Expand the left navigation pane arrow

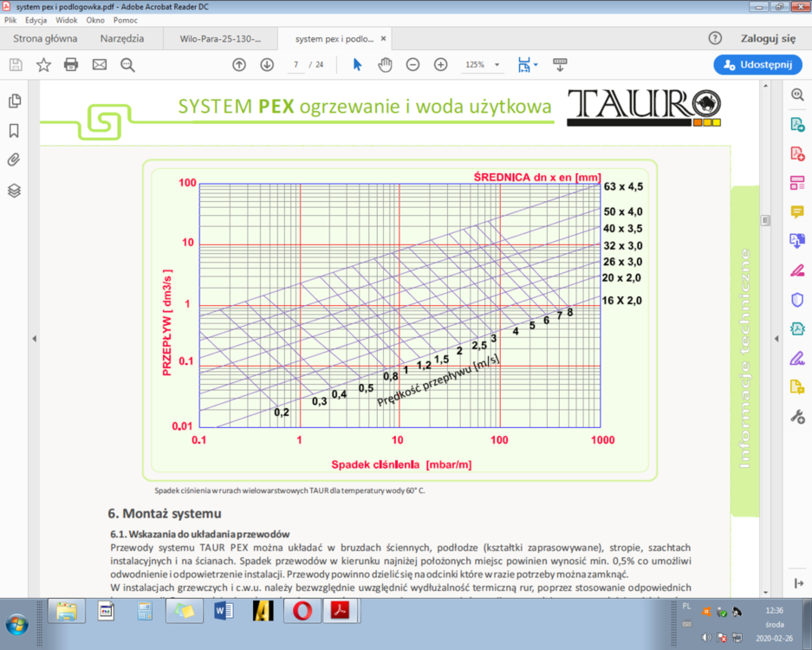(x=33, y=339)
